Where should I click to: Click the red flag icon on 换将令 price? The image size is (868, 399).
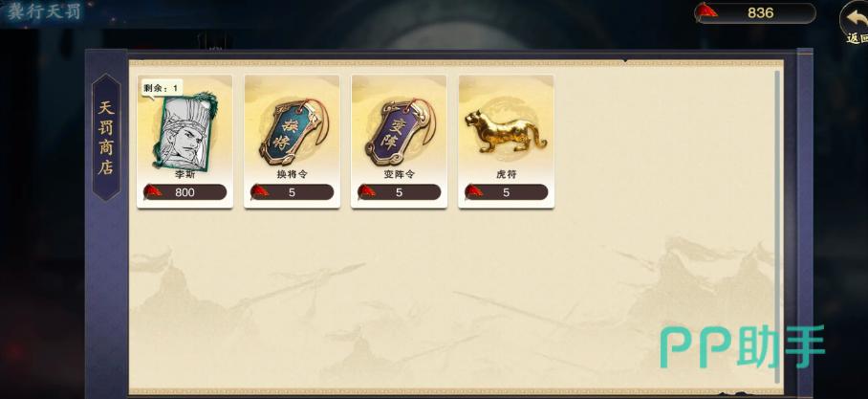(259, 191)
